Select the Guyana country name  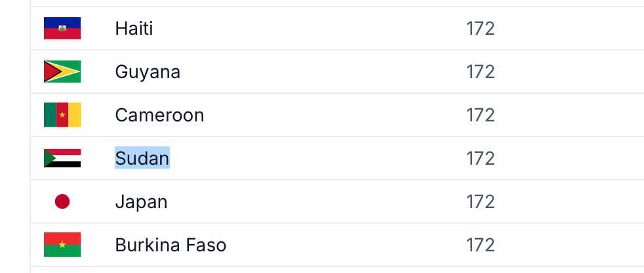pos(148,72)
